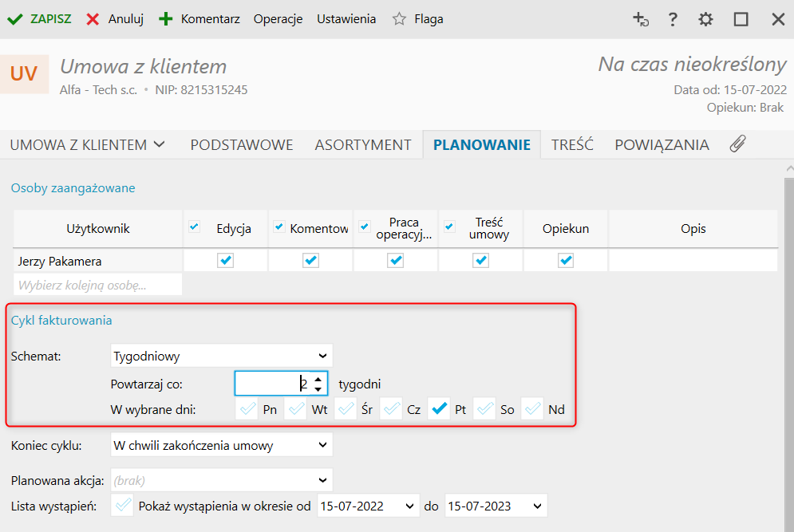Open the Planowana akcja dropdown
Screen dimensions: 794x532
pos(221,480)
